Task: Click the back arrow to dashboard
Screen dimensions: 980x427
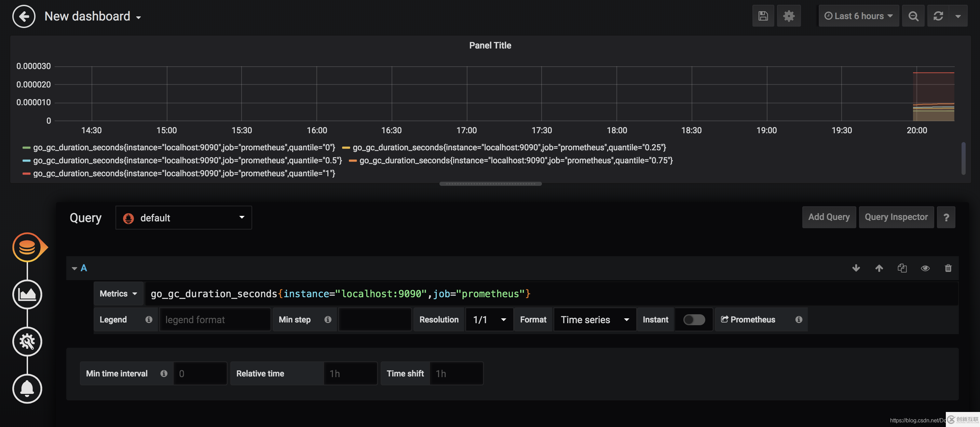Action: point(24,16)
